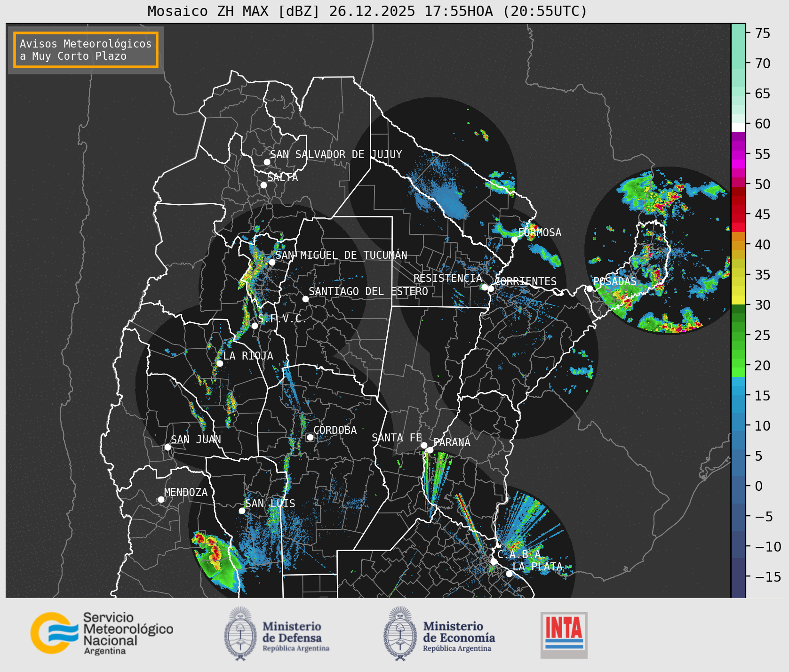Click the Corrientes city dot
The height and width of the screenshot is (672, 789).
click(x=491, y=288)
